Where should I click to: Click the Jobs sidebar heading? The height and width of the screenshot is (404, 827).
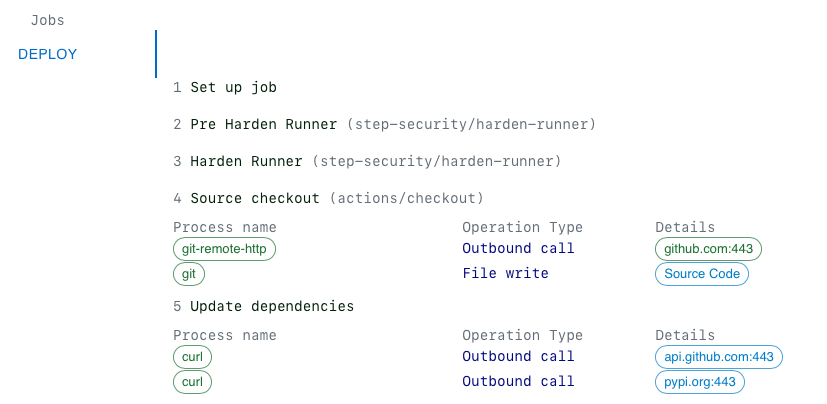48,20
